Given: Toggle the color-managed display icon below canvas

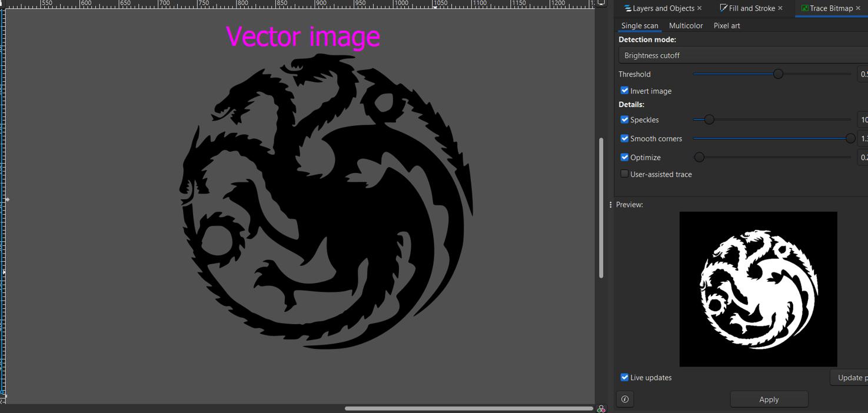Looking at the screenshot, I should (x=601, y=409).
